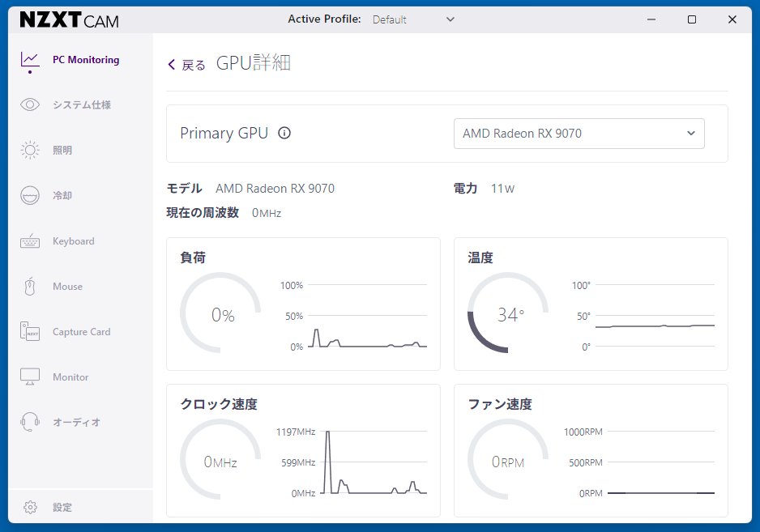Click the eye icon beside システム仕様

(x=30, y=104)
